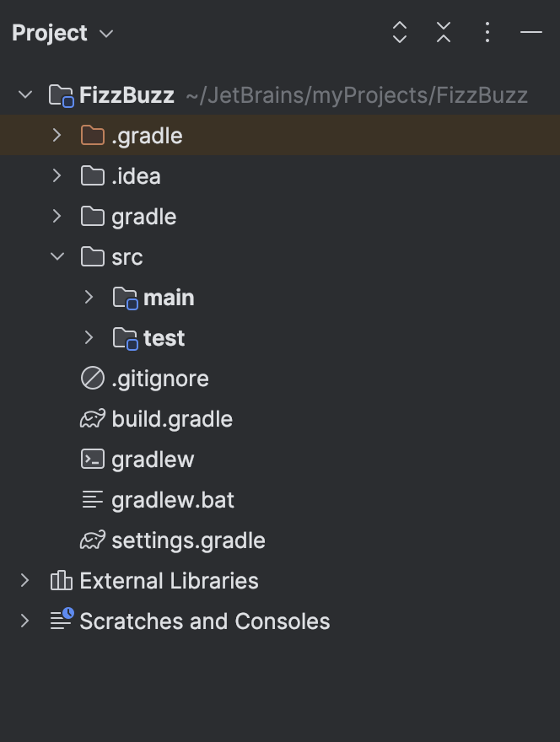
Task: Click the Expand All icon in the toolbar
Action: [x=399, y=33]
